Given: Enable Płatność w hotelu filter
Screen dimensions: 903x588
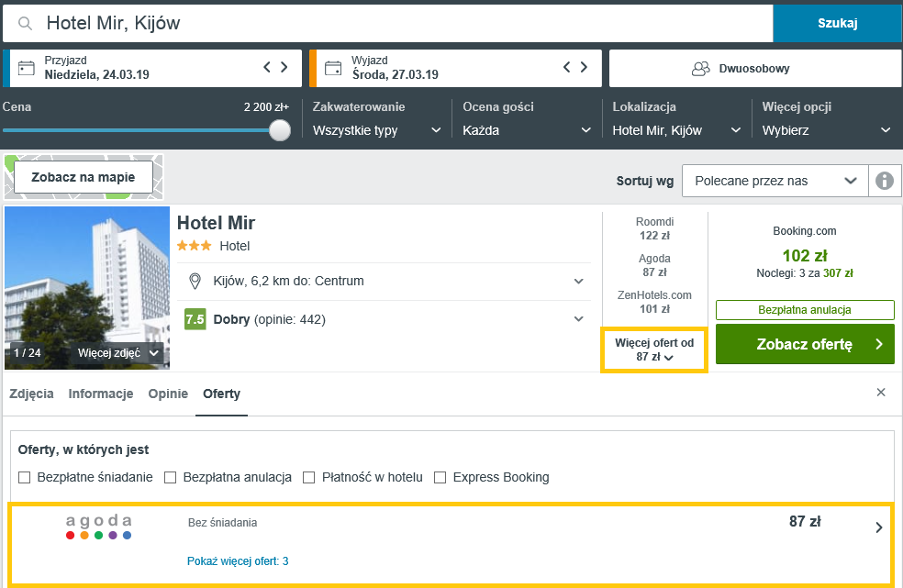Looking at the screenshot, I should click(308, 477).
